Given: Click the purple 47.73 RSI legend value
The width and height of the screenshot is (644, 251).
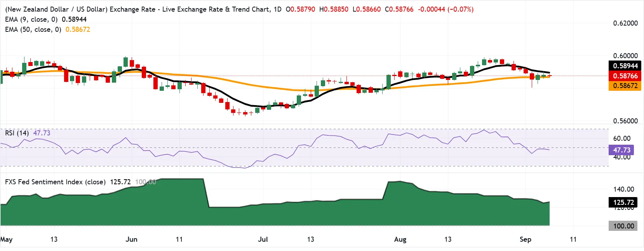Looking at the screenshot, I should click(42, 133).
